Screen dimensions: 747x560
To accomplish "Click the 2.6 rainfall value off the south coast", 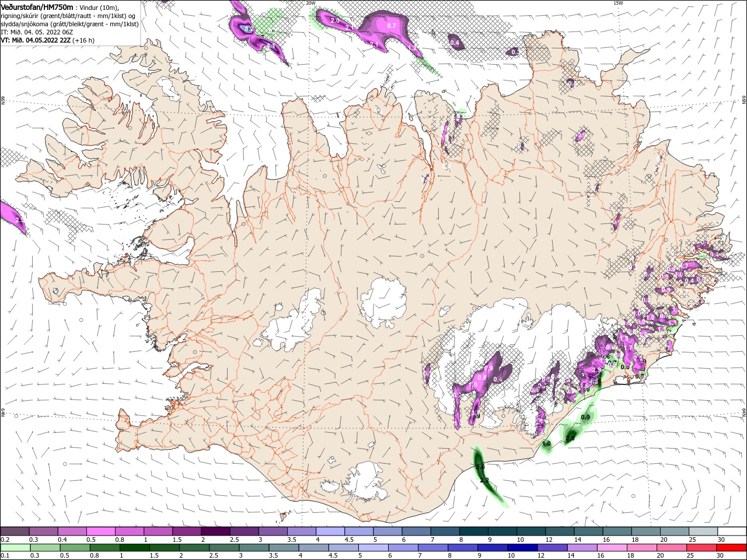I will [x=480, y=467].
